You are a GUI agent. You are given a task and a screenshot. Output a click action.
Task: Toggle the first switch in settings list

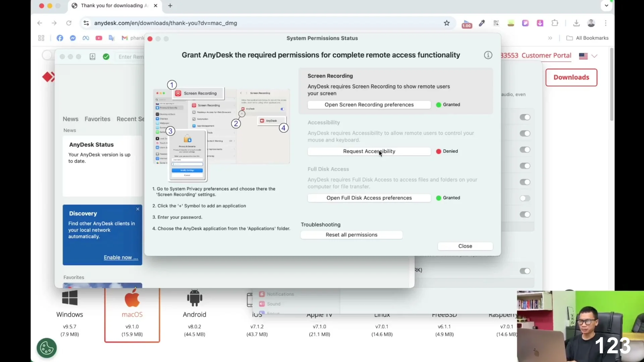click(x=525, y=117)
